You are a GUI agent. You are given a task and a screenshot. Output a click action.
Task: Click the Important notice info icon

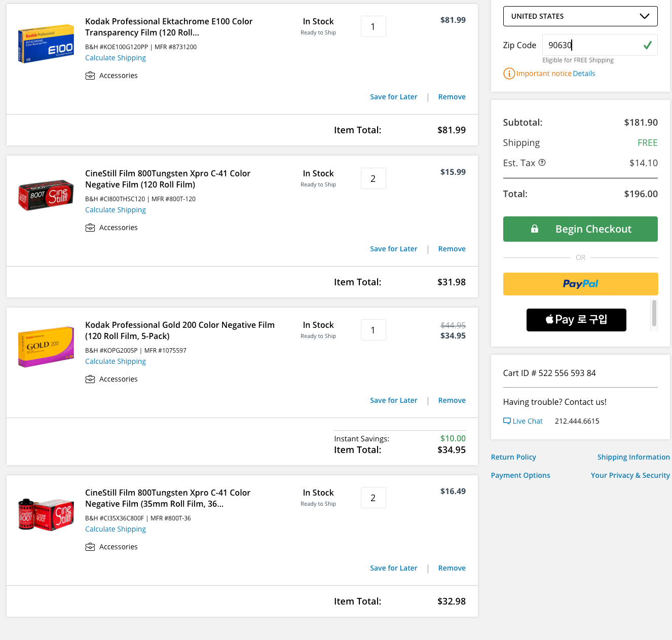(x=509, y=73)
